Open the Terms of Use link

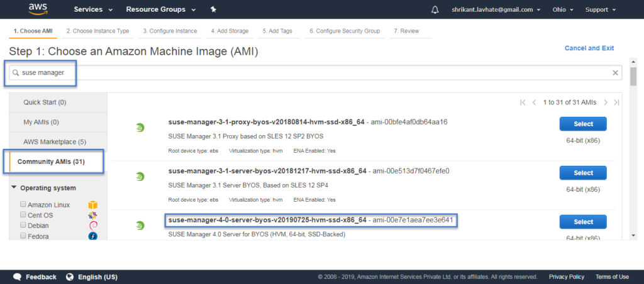tap(612, 276)
